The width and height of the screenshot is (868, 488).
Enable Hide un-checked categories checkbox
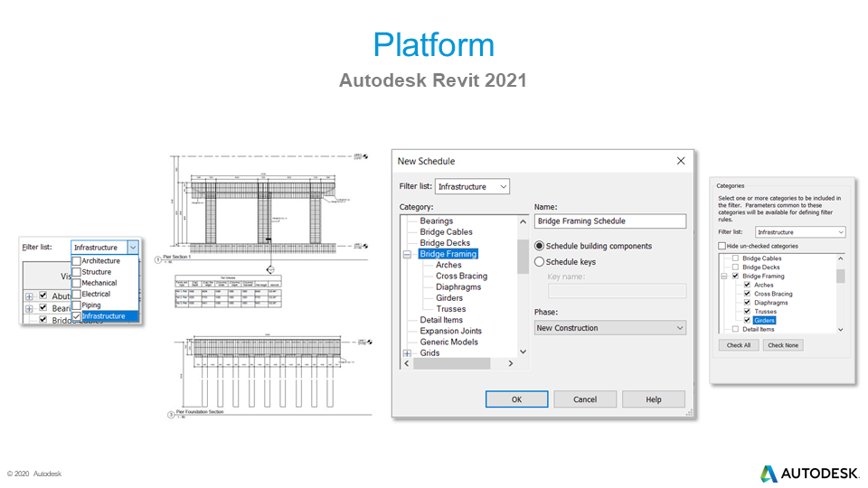click(x=722, y=246)
